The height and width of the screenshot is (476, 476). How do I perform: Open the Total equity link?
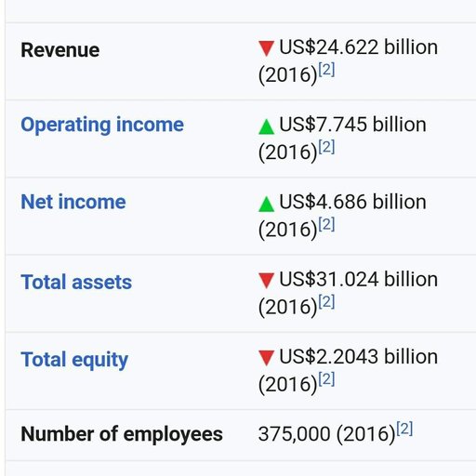tap(74, 360)
